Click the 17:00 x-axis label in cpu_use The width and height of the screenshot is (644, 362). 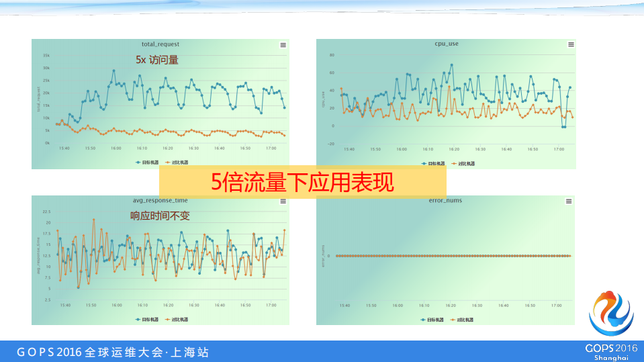pos(559,149)
